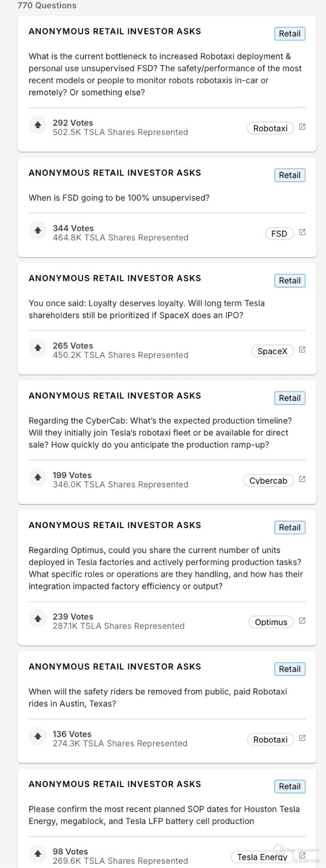This screenshot has height=868, width=326.
Task: Click the Cybercab topic tag
Action: (x=268, y=481)
